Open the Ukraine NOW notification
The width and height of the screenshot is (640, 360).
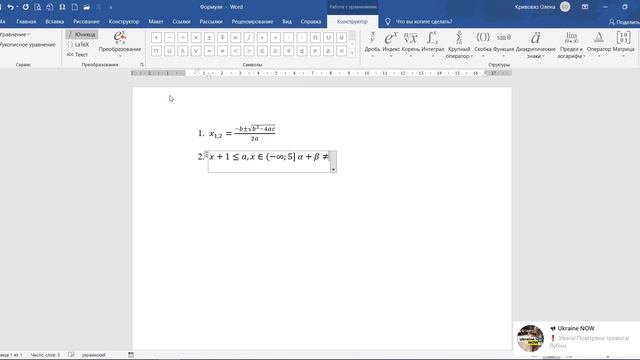click(576, 337)
